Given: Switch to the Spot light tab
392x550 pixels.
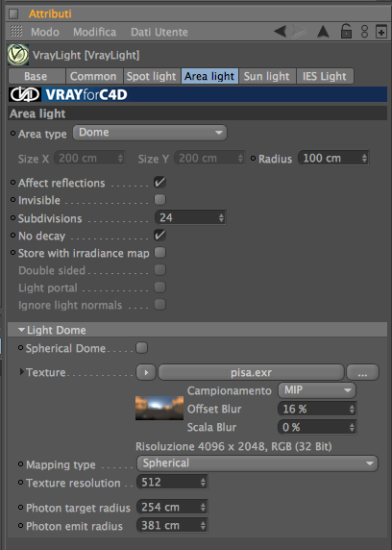Looking at the screenshot, I should point(152,76).
